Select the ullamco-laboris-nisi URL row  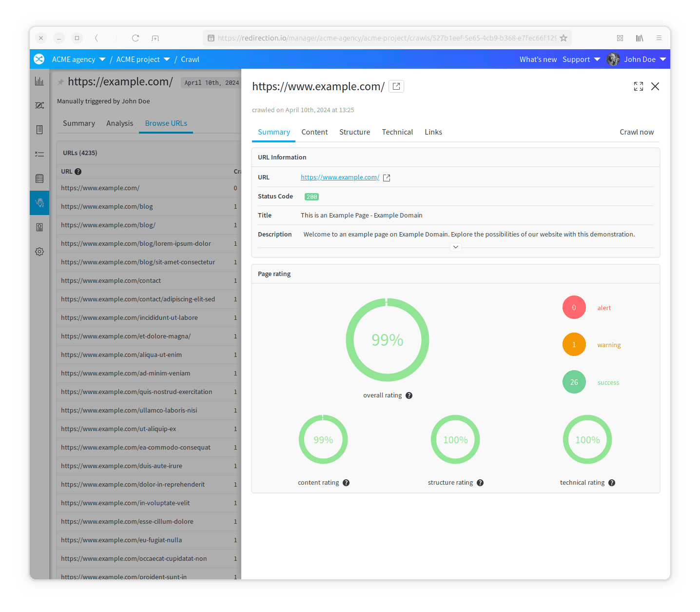(149, 411)
